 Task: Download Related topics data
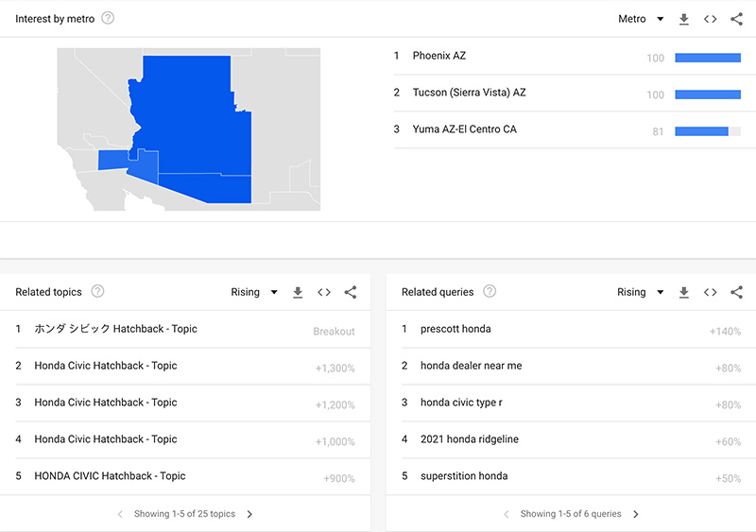298,292
